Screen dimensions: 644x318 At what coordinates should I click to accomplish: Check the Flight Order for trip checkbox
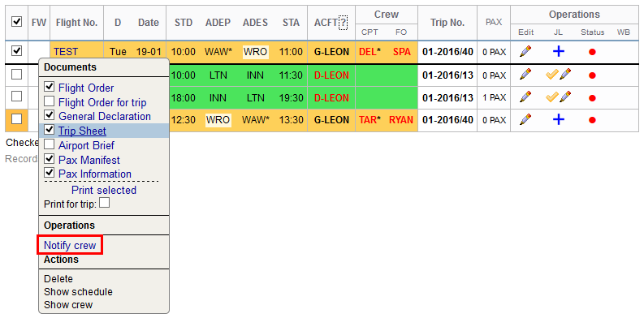click(50, 101)
